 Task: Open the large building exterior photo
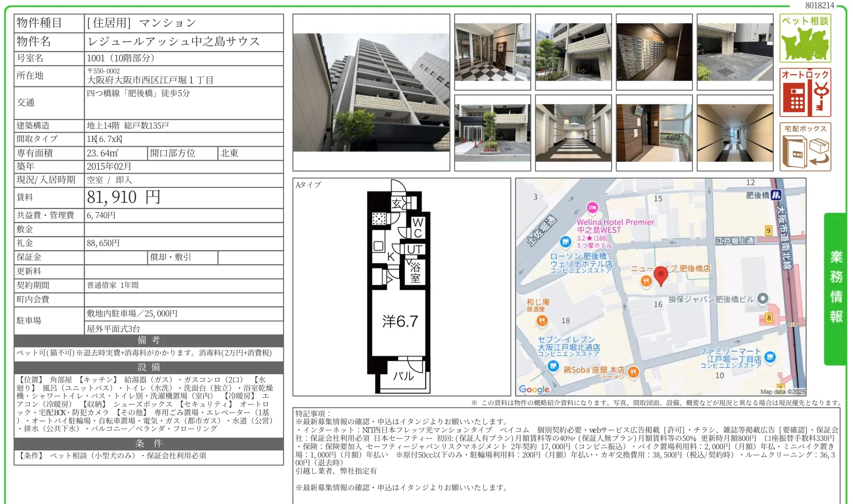[371, 93]
